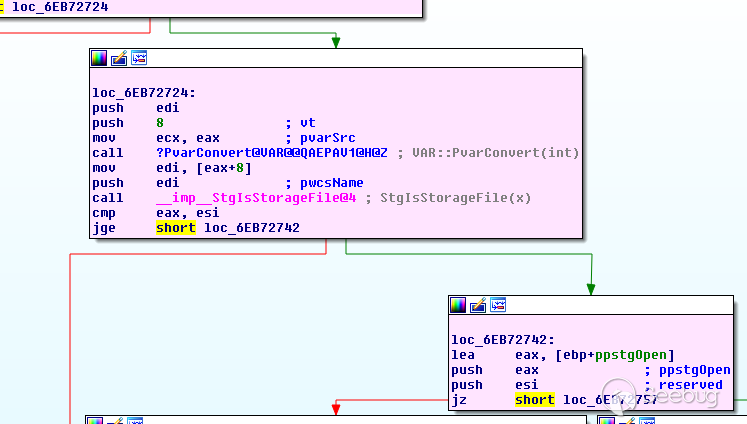
Task: Click the pwcsName comment text
Action: pyautogui.click(x=332, y=183)
